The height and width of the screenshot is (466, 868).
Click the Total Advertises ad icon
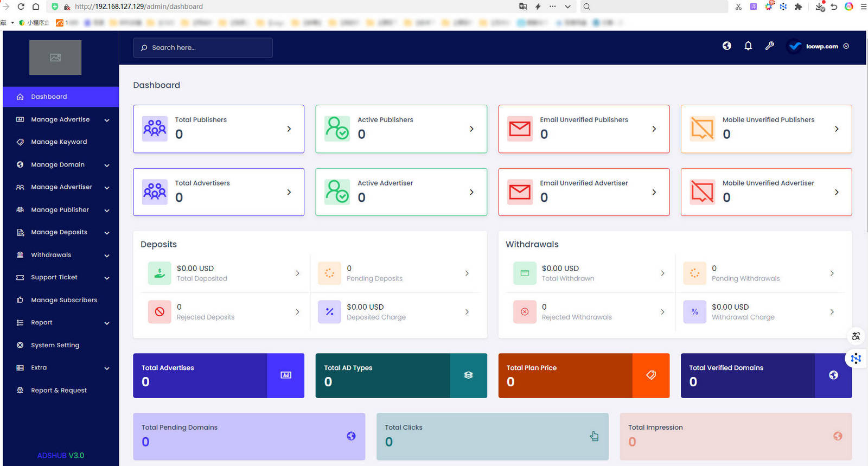[x=286, y=375]
